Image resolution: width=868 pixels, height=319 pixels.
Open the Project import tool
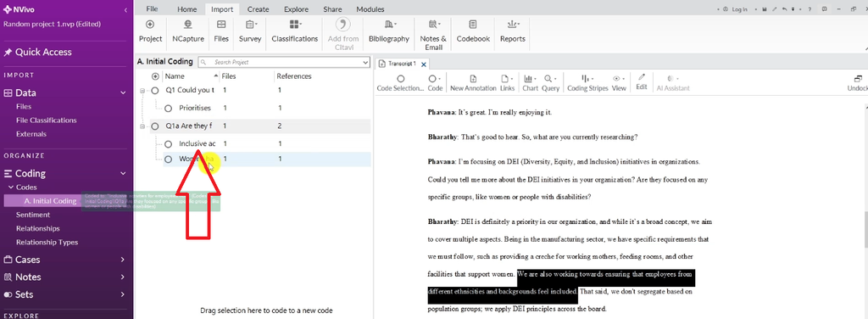tap(150, 31)
